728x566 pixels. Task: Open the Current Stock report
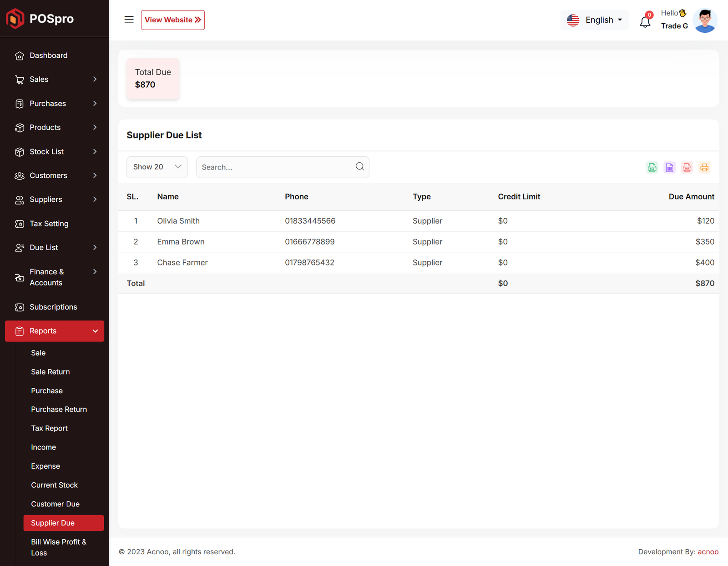pos(54,485)
